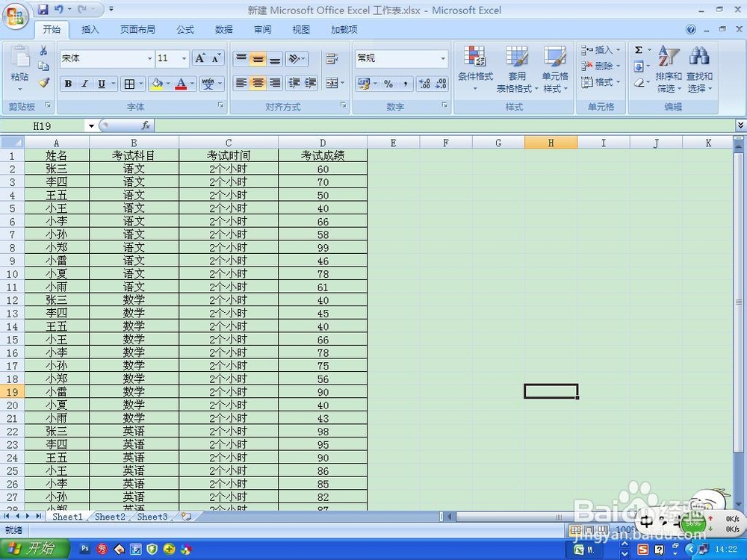Toggle Wrap Text
The width and height of the screenshot is (747, 560).
(332, 58)
